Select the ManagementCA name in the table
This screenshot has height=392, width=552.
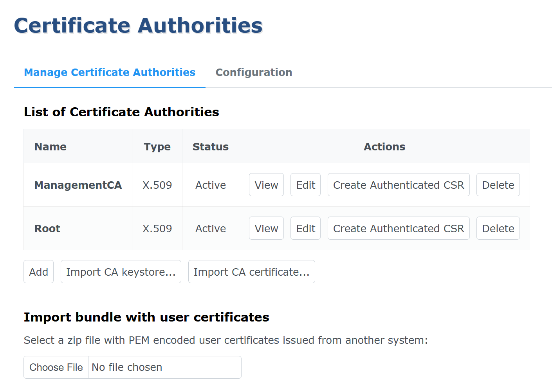(x=78, y=184)
